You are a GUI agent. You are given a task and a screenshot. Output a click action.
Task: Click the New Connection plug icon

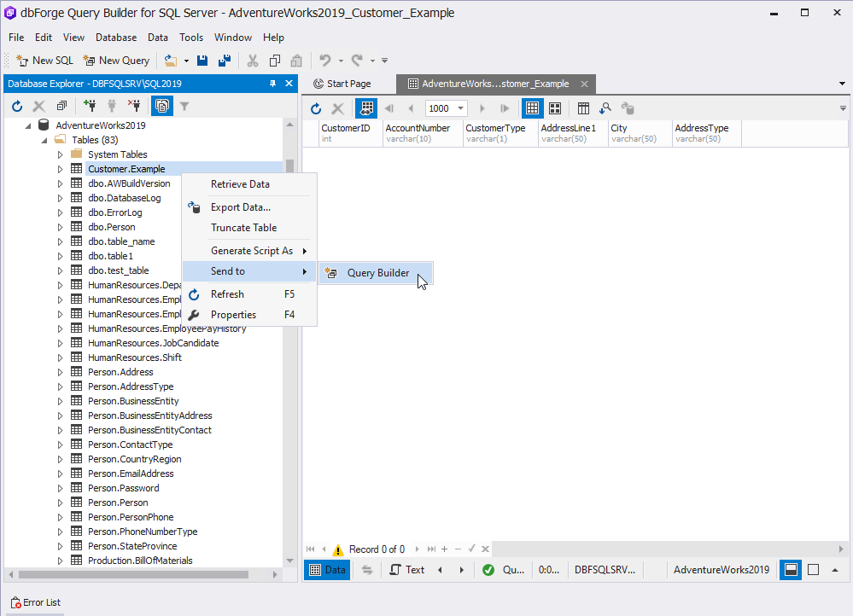pyautogui.click(x=90, y=106)
